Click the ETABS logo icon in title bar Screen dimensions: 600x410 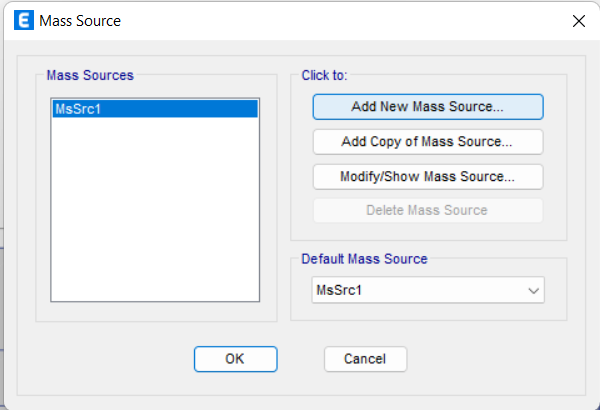pos(24,20)
